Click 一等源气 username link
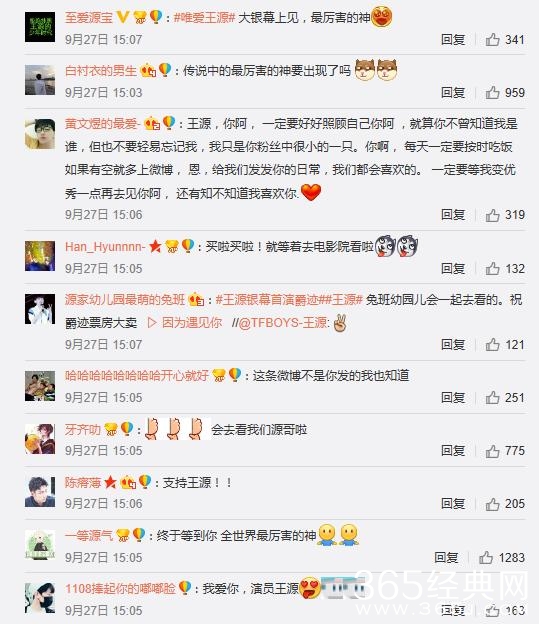The image size is (539, 624). pos(89,535)
